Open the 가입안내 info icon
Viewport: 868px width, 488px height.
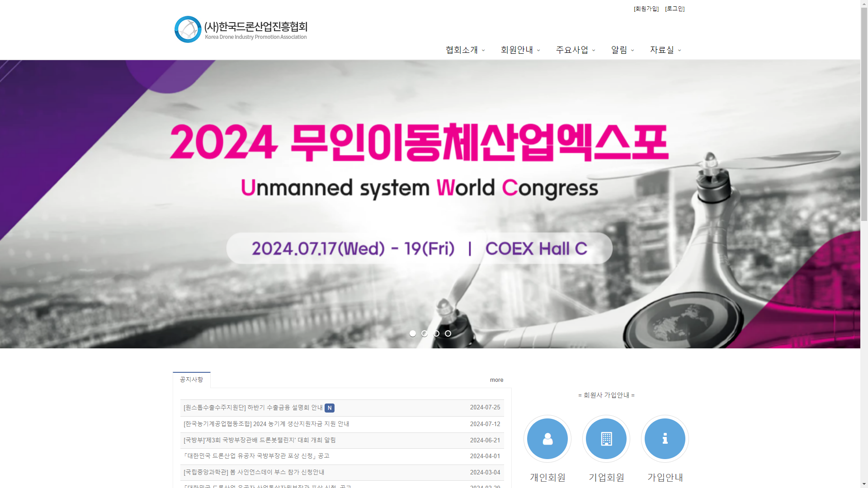(x=665, y=439)
